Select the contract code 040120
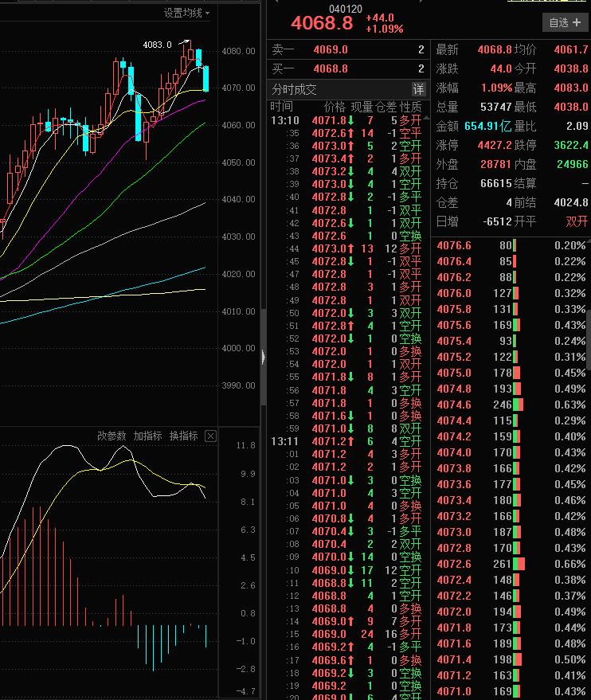591x700 pixels. pos(346,9)
